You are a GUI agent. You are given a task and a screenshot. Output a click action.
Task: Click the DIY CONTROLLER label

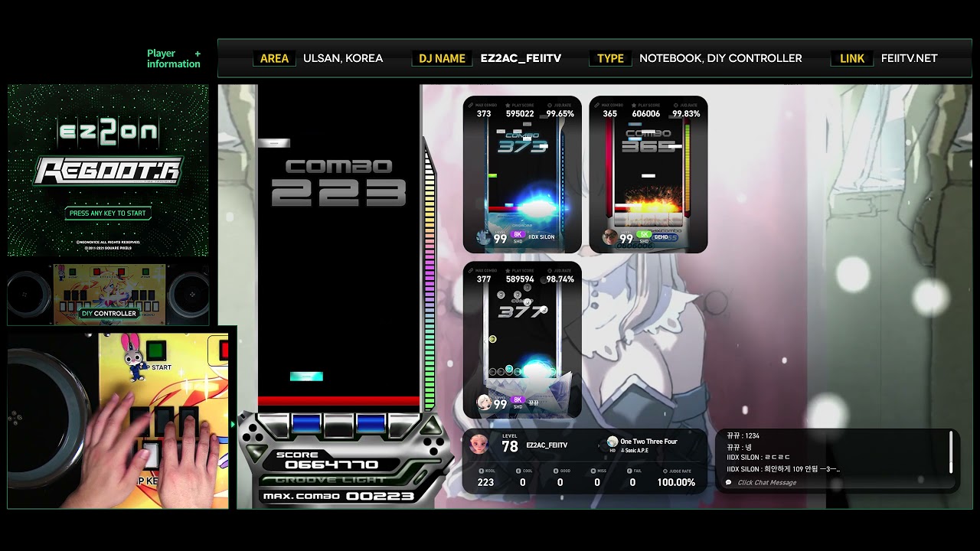coord(108,313)
